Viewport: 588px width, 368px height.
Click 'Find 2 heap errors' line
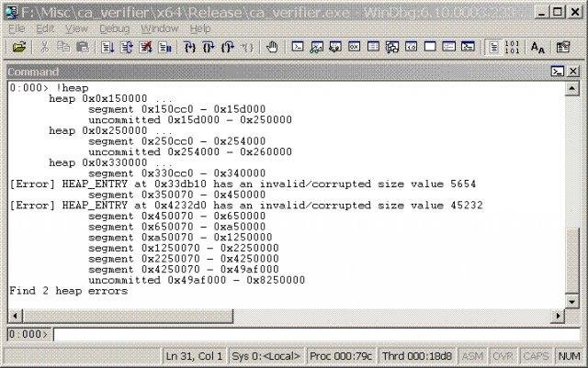[69, 291]
